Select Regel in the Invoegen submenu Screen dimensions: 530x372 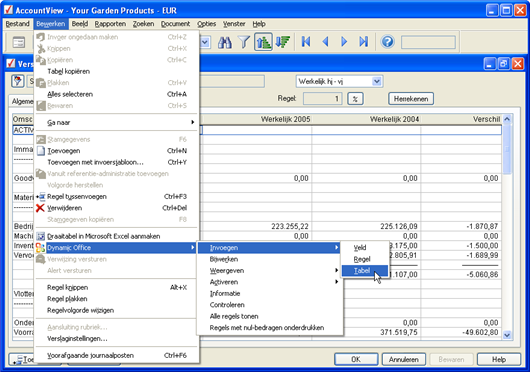(365, 259)
